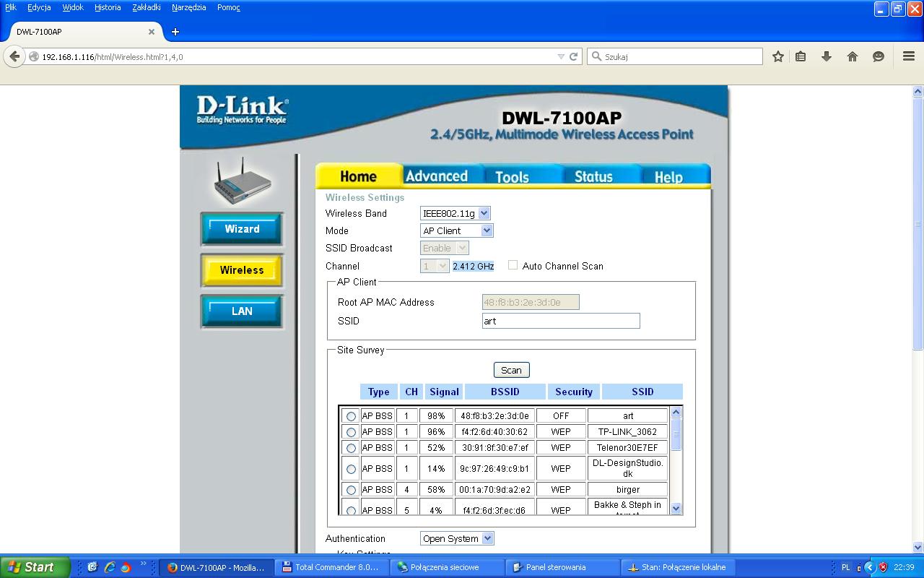Open the LAN settings page
Viewport: 924px width, 578px height.
pos(242,311)
